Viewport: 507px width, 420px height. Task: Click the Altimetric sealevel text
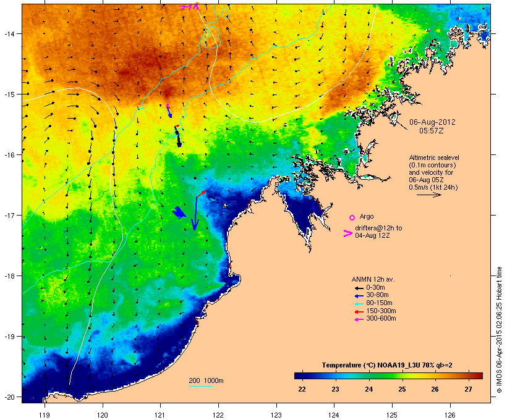[434, 157]
